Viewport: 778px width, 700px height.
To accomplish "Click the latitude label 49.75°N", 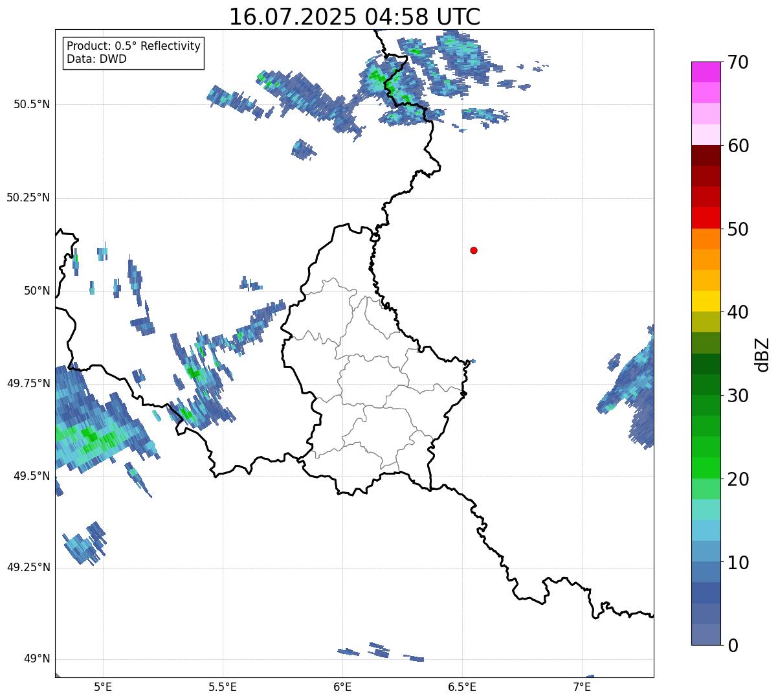I will [28, 383].
